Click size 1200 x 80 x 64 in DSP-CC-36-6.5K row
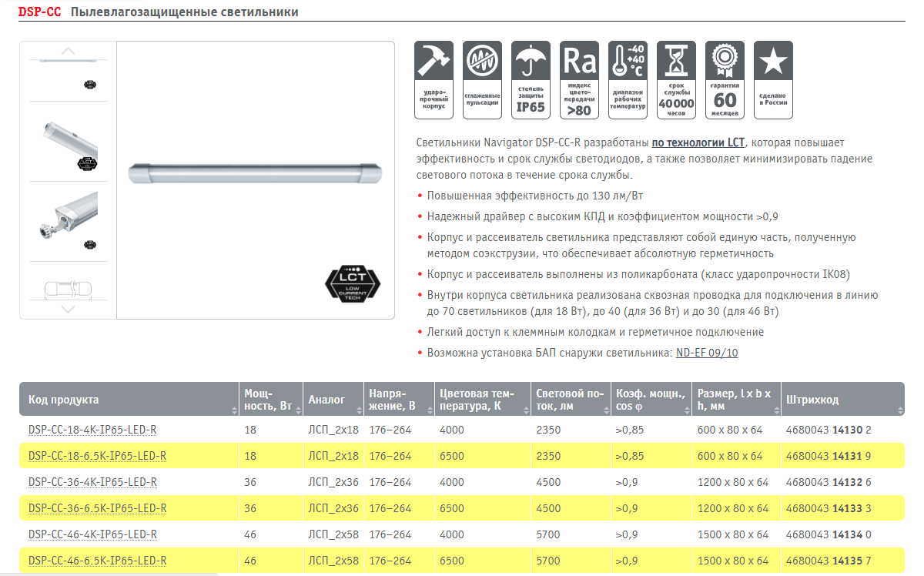924x576 pixels. [x=733, y=508]
